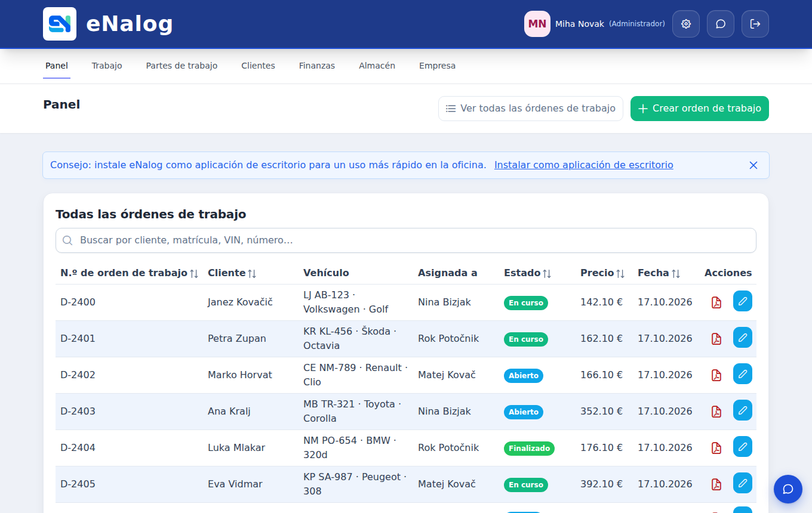Select the Panel tab
This screenshot has height=513, width=812.
(57, 66)
